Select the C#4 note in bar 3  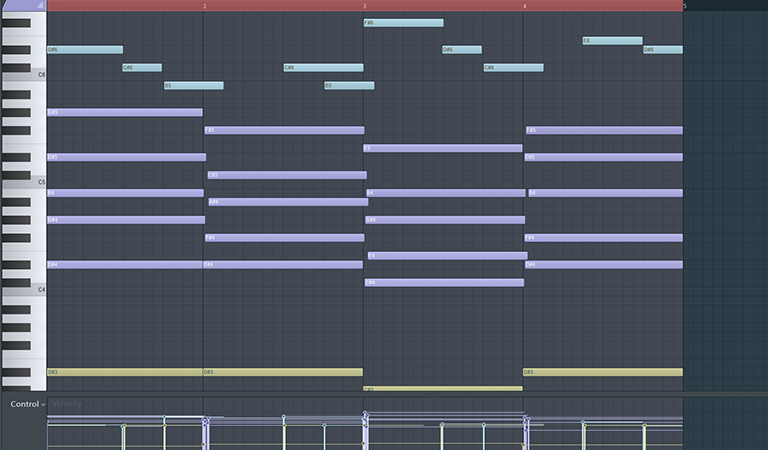443,283
